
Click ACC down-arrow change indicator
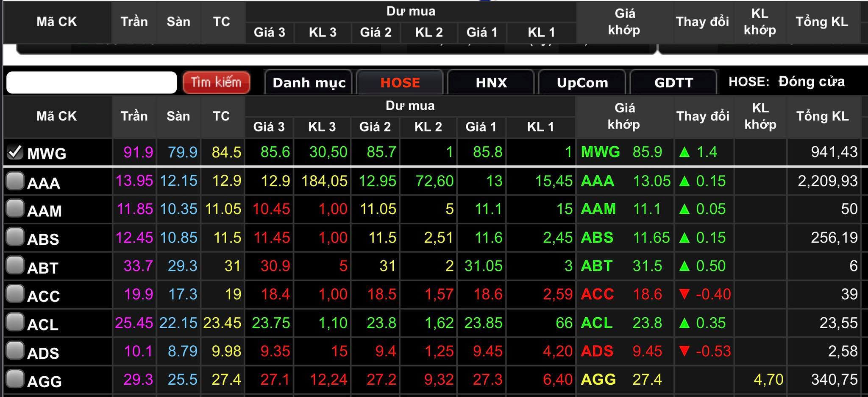(684, 294)
